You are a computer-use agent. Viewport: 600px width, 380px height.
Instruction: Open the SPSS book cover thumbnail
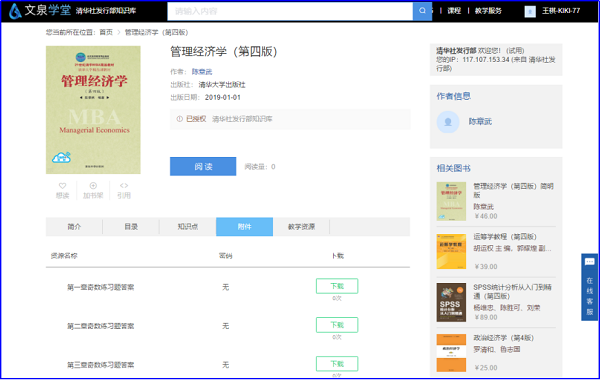pyautogui.click(x=451, y=302)
